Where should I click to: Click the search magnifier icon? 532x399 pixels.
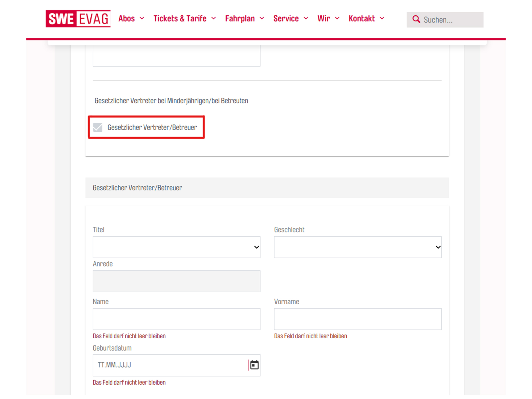(x=416, y=19)
